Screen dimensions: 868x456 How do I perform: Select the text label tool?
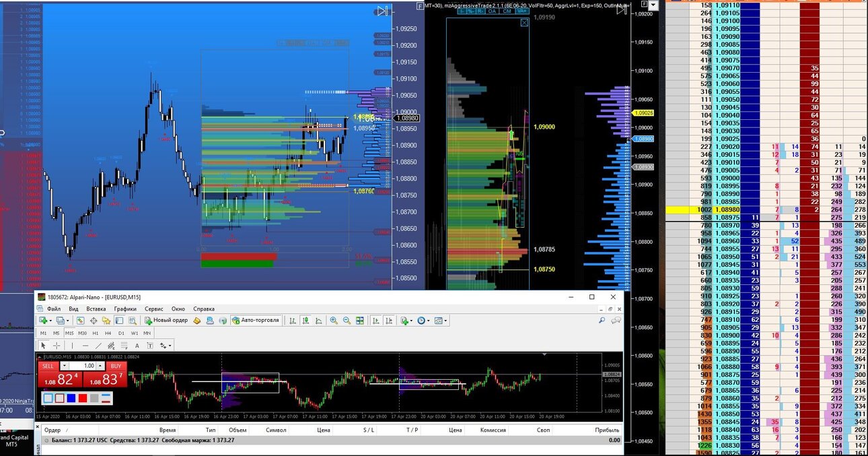pos(150,346)
